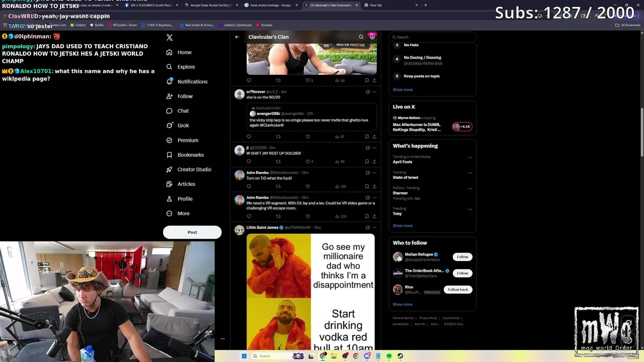Open the Windows Start button
Screen dimensions: 644x362
(x=244, y=356)
